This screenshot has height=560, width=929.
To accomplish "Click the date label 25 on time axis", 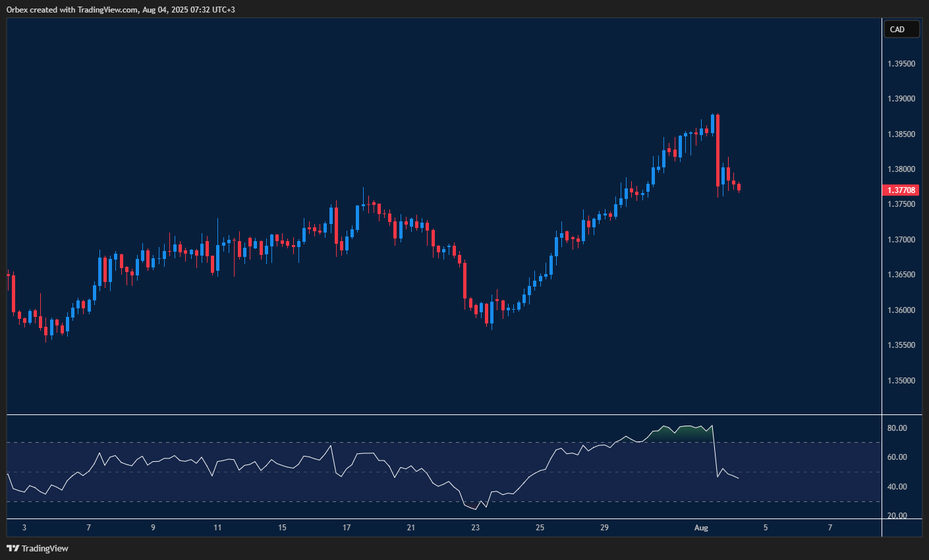I will pos(540,528).
